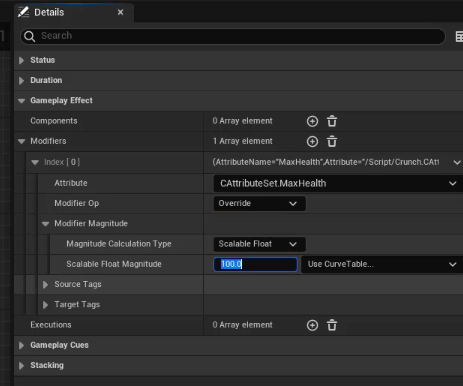
Task: Expand the Duration section
Action: point(22,81)
